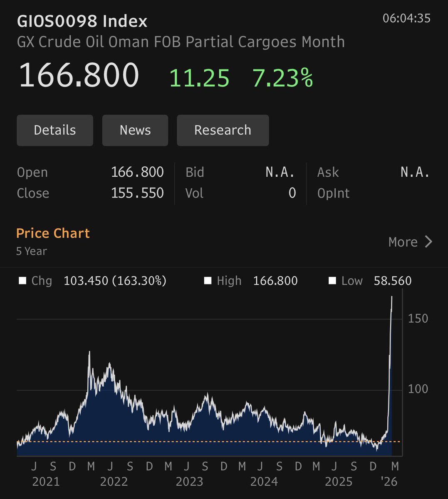Toggle the High legend square
The height and width of the screenshot is (499, 448).
tap(208, 281)
